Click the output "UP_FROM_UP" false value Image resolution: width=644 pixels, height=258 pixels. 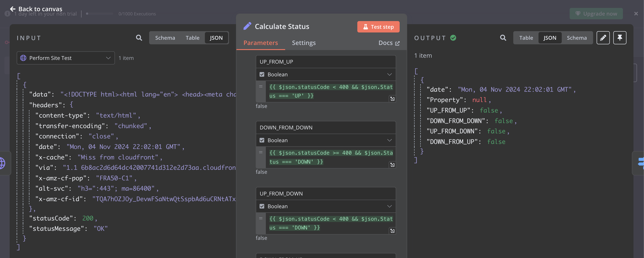[489, 110]
